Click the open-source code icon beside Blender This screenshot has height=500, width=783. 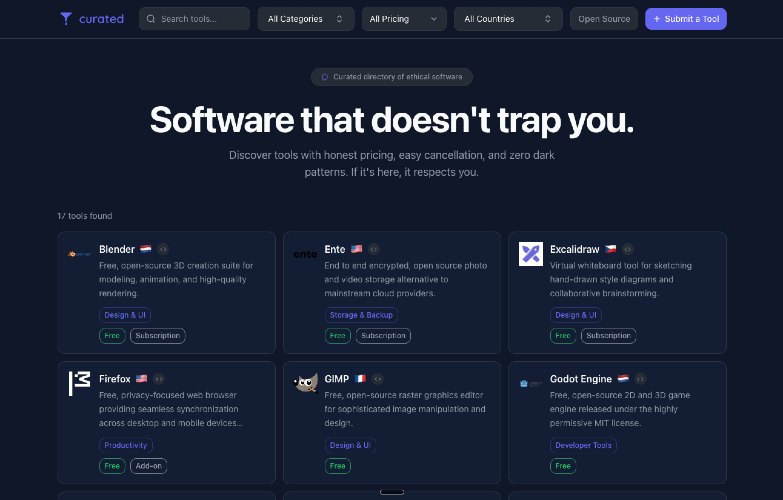(x=163, y=249)
